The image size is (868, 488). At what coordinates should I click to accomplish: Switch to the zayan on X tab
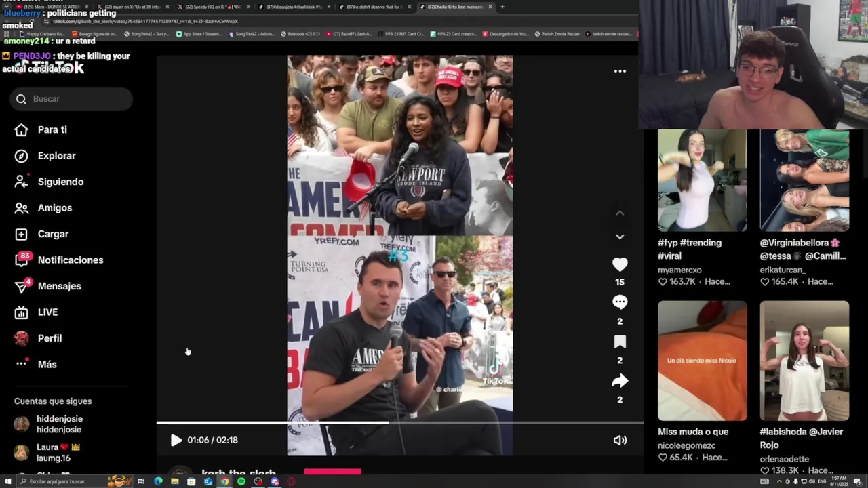(134, 7)
